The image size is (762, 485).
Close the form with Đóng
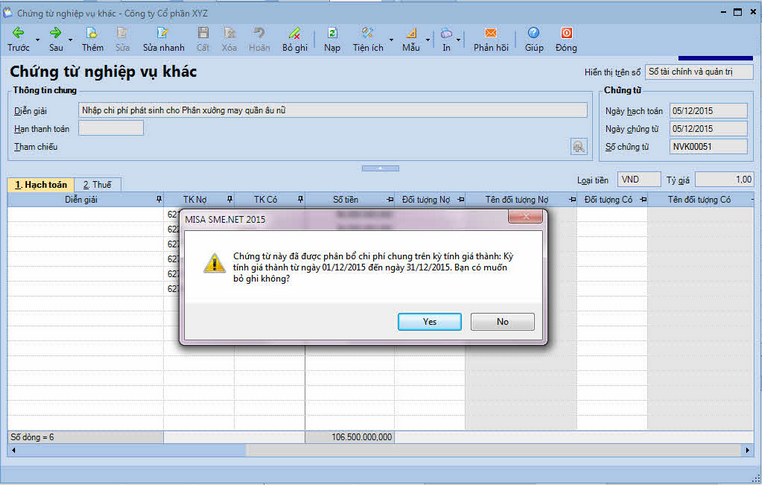pos(566,39)
